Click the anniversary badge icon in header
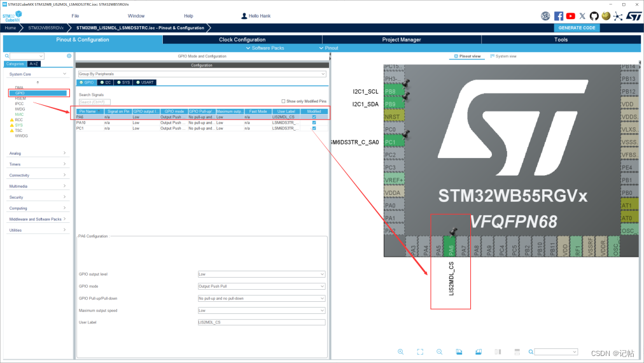This screenshot has height=363, width=644. (545, 16)
